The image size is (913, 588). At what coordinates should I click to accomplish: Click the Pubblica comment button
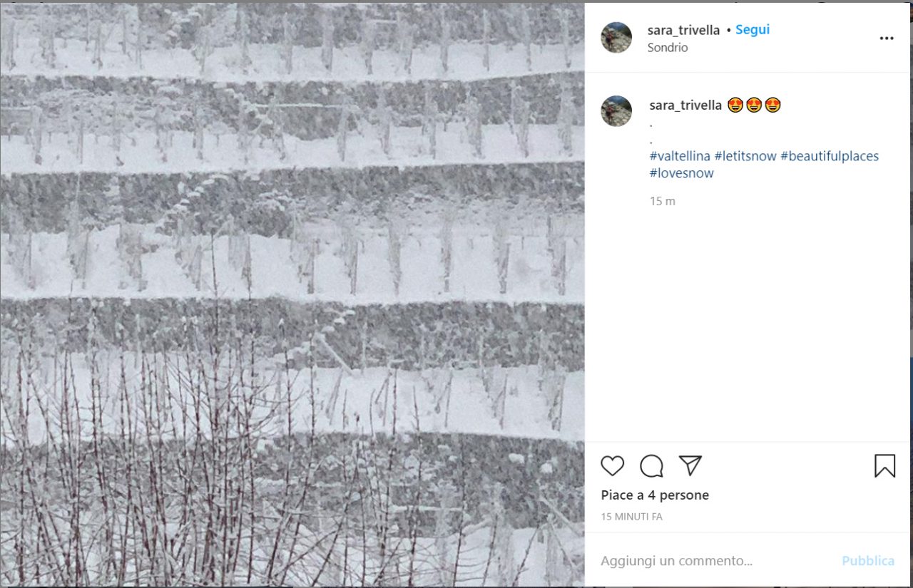pyautogui.click(x=868, y=561)
